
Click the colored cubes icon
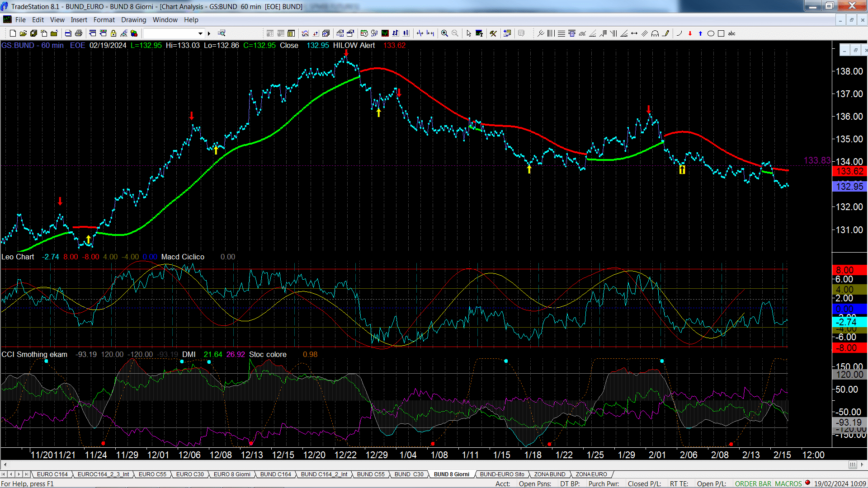click(134, 33)
